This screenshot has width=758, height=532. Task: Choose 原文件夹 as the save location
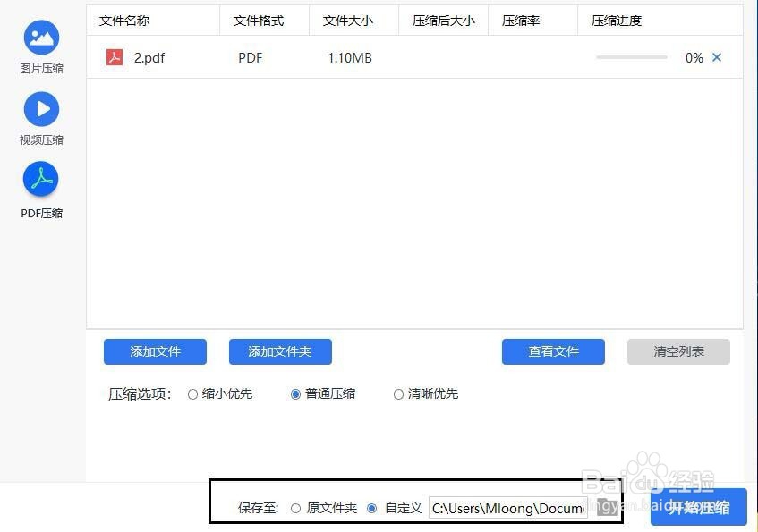pyautogui.click(x=296, y=509)
